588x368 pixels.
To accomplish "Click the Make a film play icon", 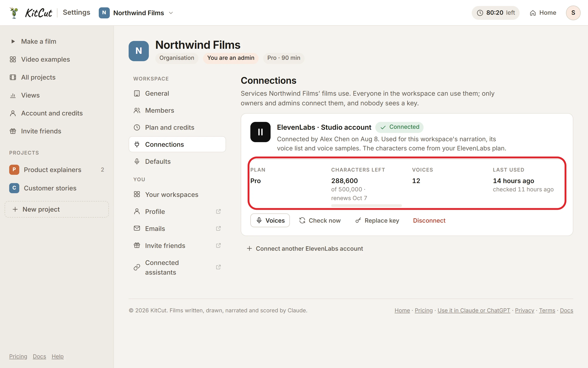I will pyautogui.click(x=13, y=41).
